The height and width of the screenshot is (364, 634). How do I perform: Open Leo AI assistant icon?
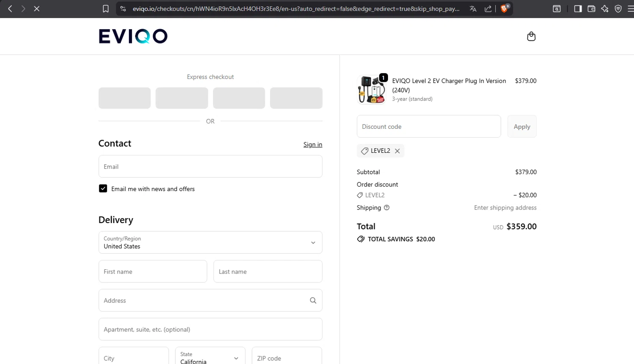[x=605, y=8]
